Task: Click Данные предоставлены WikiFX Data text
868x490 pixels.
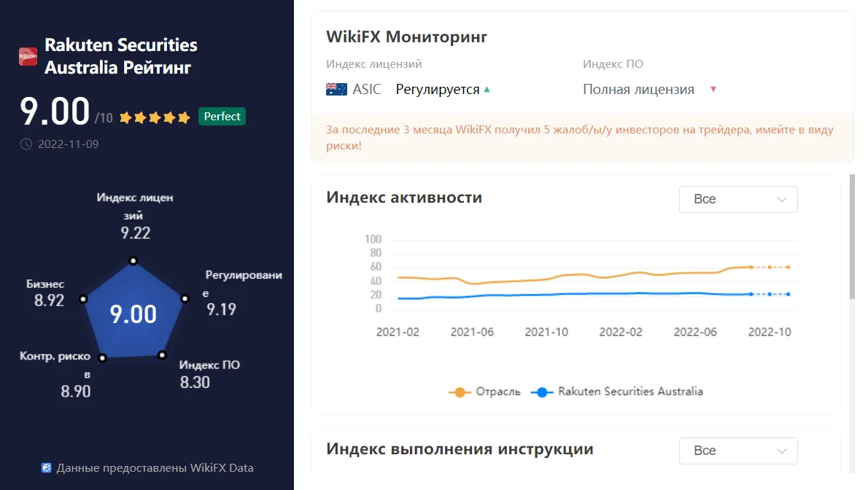Action: [155, 468]
